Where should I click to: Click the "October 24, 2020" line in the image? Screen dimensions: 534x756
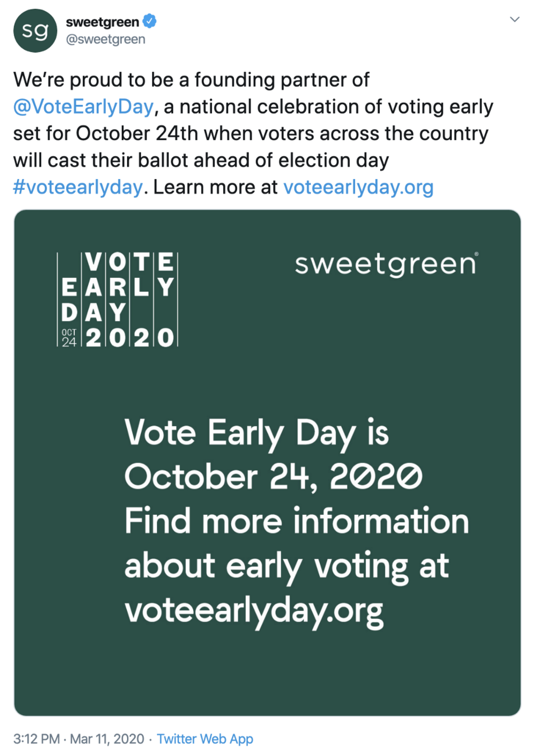pos(273,477)
